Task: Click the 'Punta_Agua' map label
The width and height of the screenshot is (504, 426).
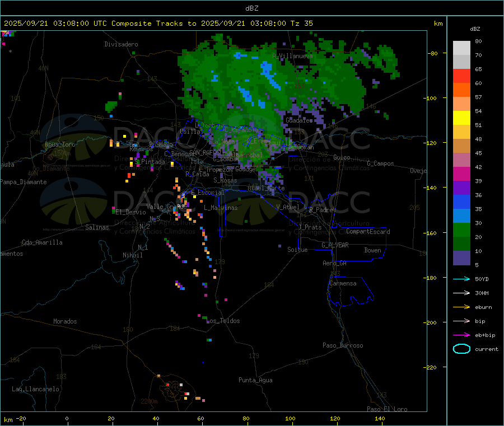Action: pos(255,380)
